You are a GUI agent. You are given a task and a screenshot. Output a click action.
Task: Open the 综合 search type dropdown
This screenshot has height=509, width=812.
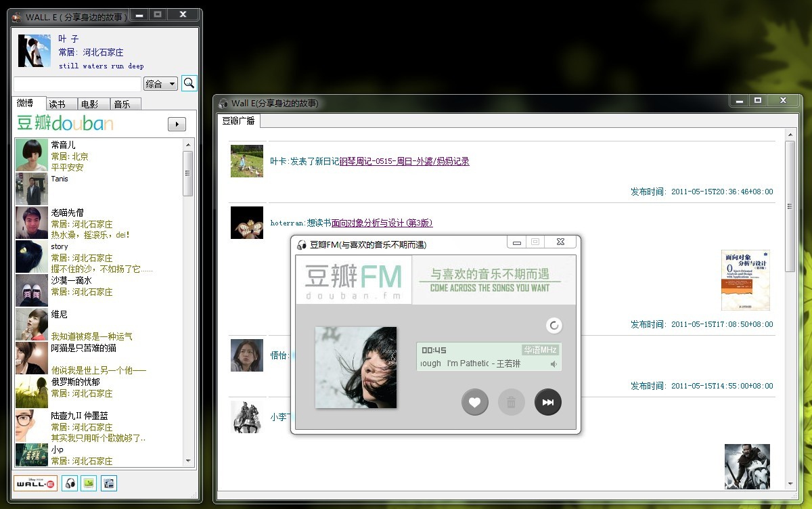click(x=161, y=84)
